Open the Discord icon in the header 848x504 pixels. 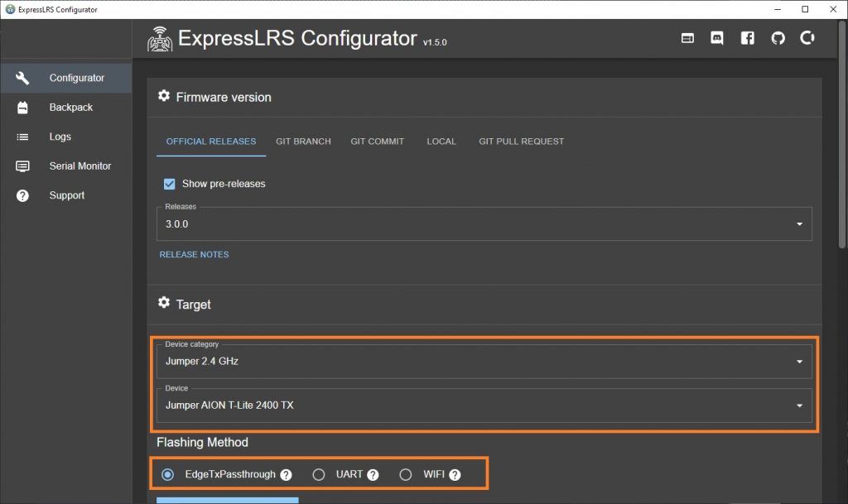[716, 38]
